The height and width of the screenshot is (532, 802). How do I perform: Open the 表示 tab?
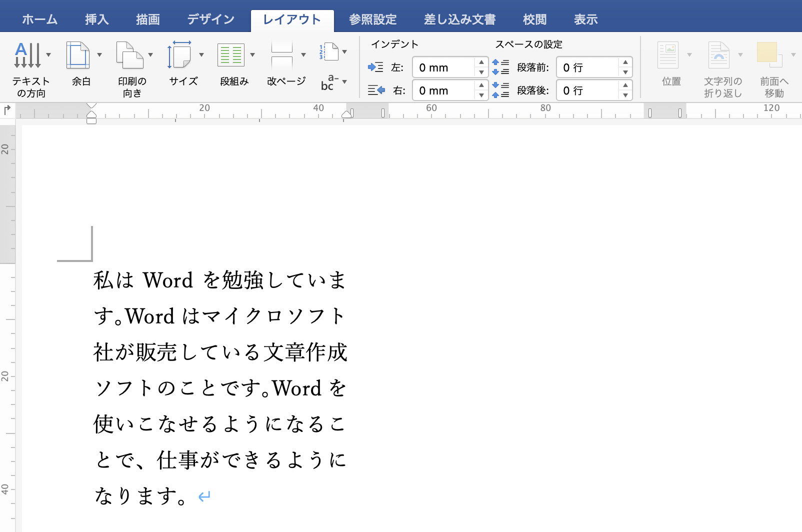click(586, 19)
